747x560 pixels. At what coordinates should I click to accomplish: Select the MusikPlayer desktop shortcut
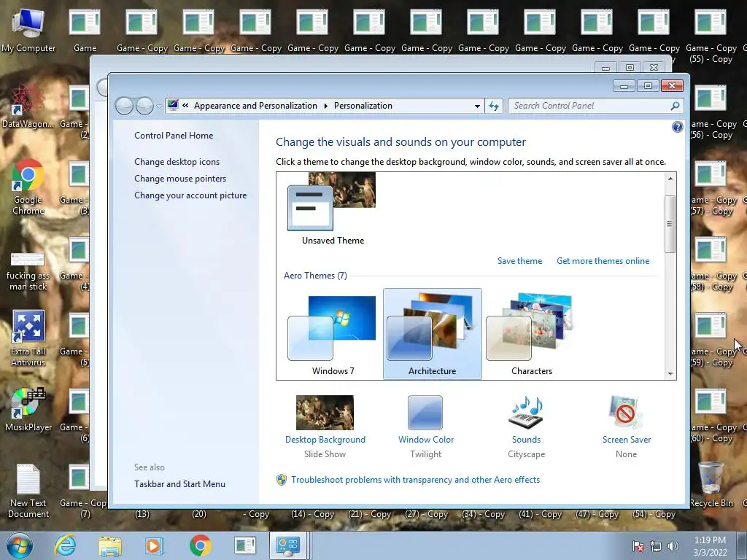tap(28, 410)
